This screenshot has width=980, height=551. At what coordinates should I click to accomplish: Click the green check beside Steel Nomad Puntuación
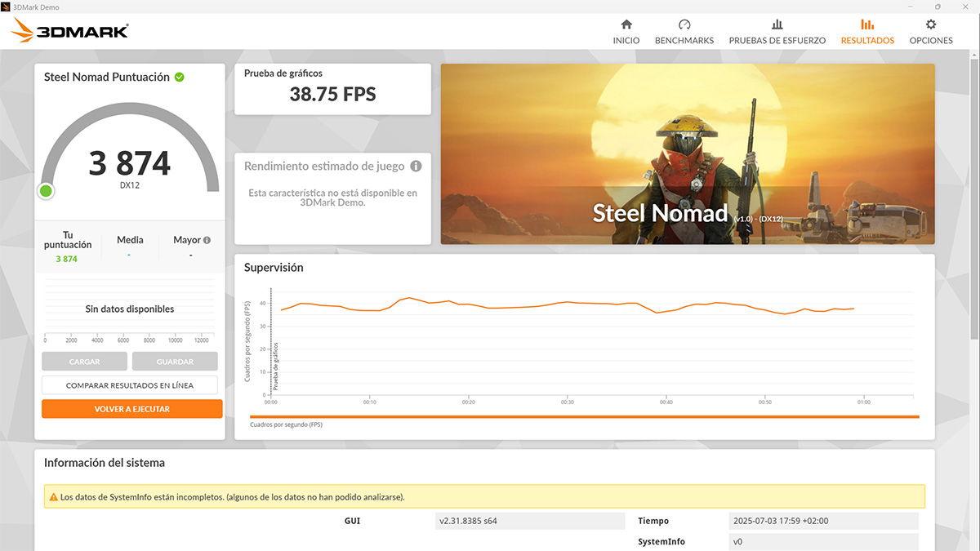179,77
